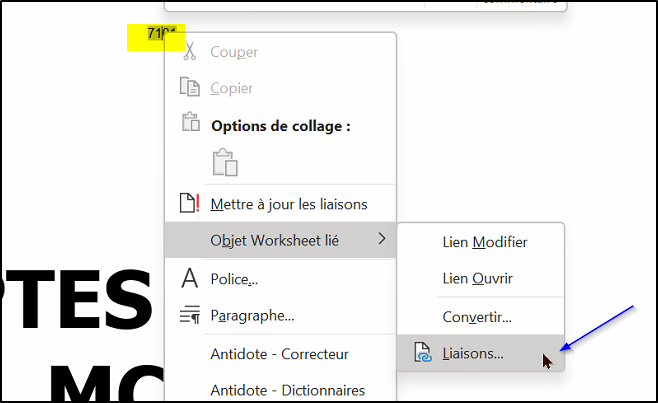Select Objet Worksheet lié entry
The width and height of the screenshot is (658, 403).
(280, 240)
